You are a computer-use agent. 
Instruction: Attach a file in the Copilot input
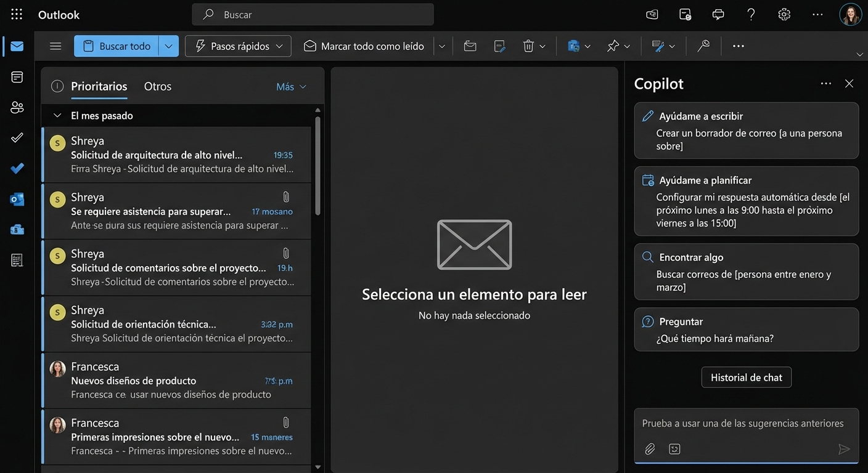(x=649, y=449)
